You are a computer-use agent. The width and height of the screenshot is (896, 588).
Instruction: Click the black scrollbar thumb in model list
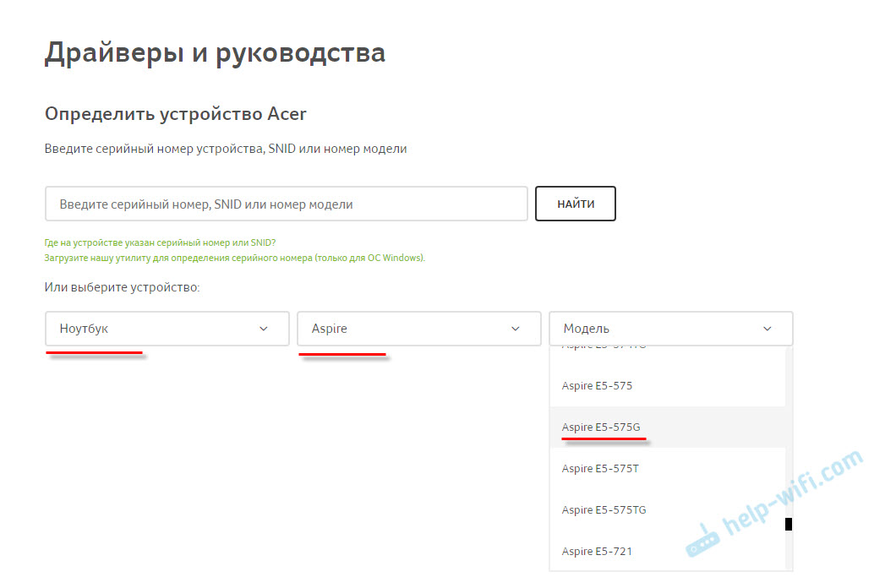click(789, 524)
